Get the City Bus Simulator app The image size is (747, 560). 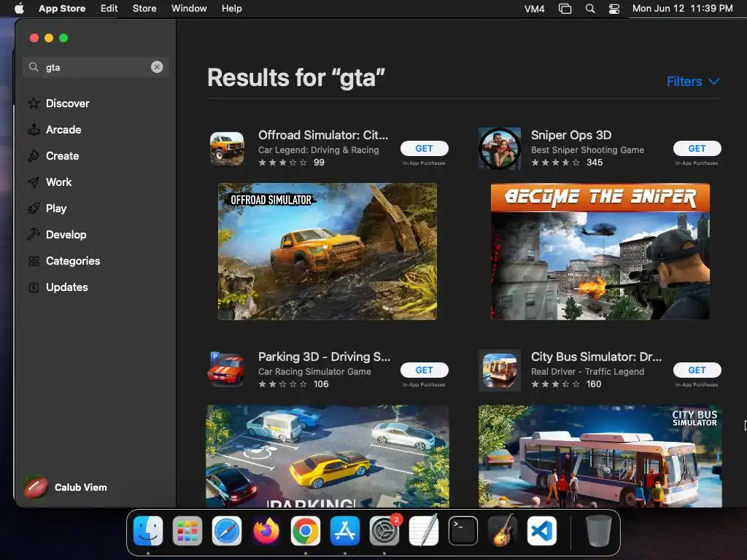697,370
